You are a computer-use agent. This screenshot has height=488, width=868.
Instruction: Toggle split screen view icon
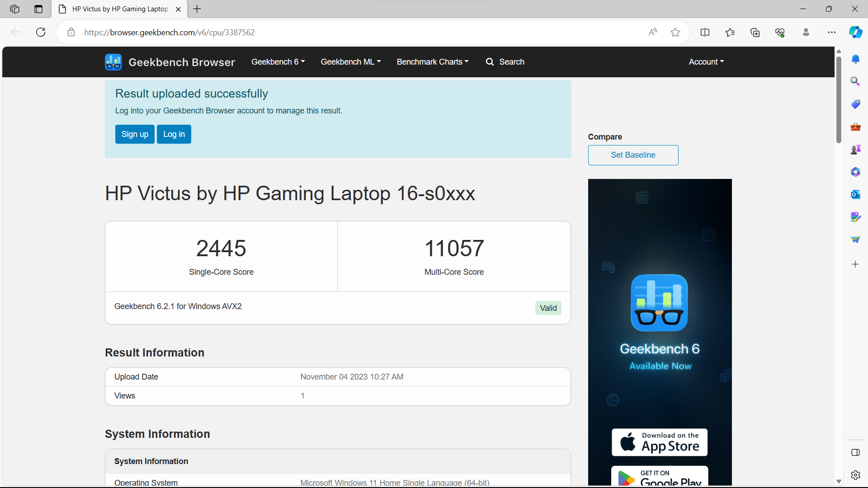704,32
